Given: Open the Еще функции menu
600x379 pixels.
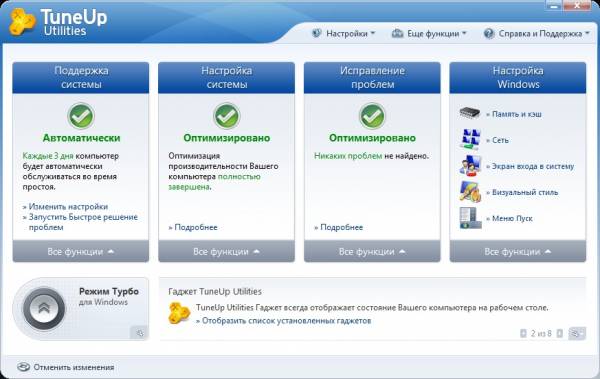Looking at the screenshot, I should (429, 34).
